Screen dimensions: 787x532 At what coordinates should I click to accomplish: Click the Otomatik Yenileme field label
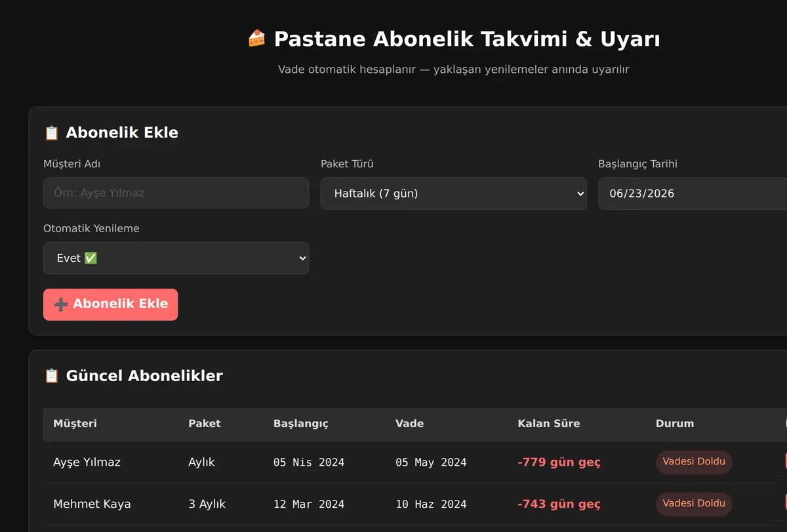click(x=91, y=229)
